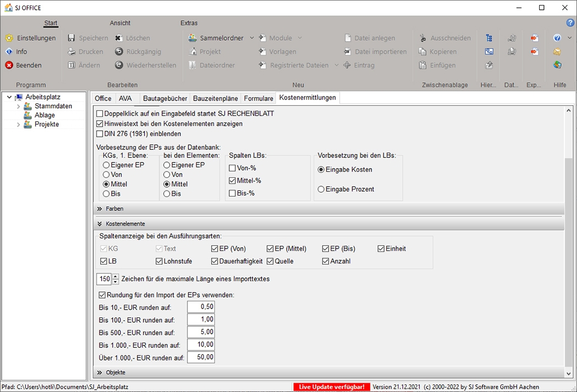Open Einstellungen gear in the ribbon
This screenshot has height=392, width=577.
tap(9, 38)
